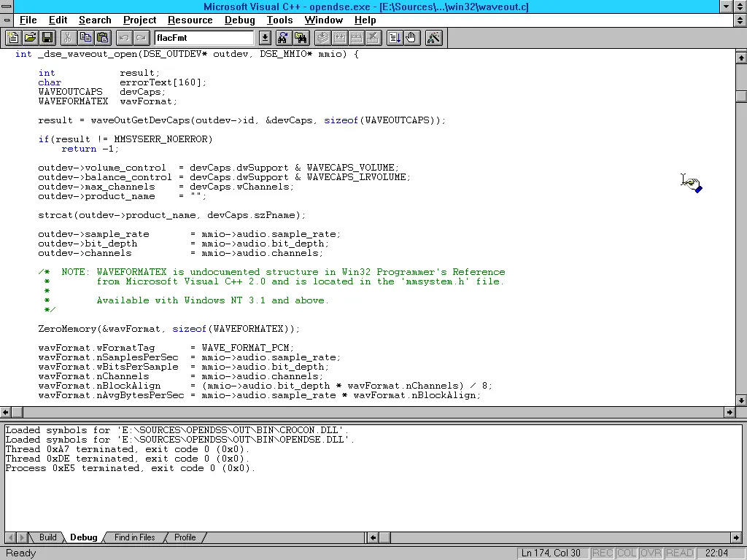Click the Cut scissors icon
Screen dimensions: 747x560
pos(68,38)
